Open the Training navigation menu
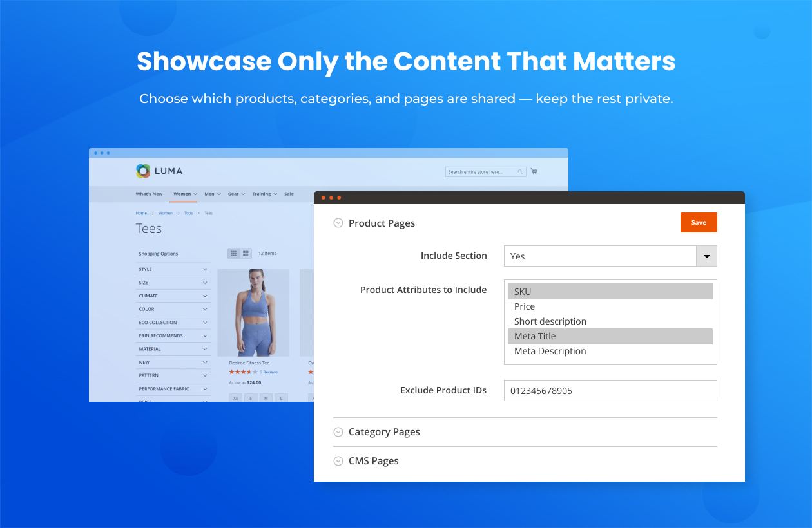The width and height of the screenshot is (812, 528). pyautogui.click(x=262, y=194)
